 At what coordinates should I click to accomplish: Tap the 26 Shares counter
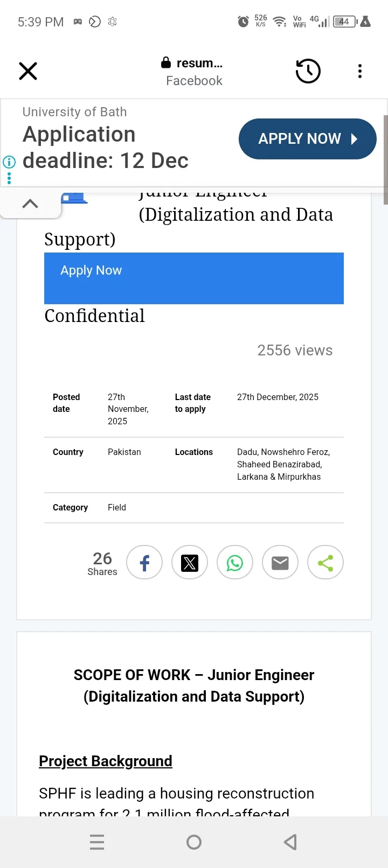[x=102, y=563]
